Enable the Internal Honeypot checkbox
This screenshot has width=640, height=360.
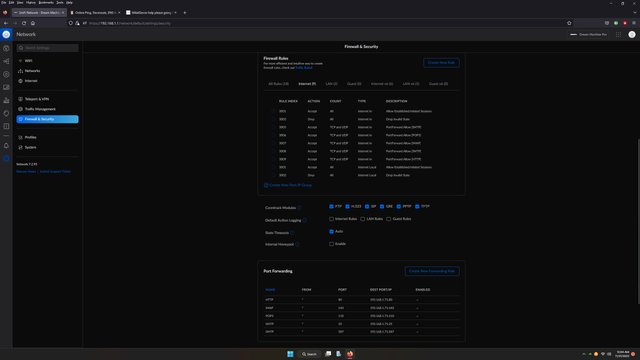coord(331,244)
